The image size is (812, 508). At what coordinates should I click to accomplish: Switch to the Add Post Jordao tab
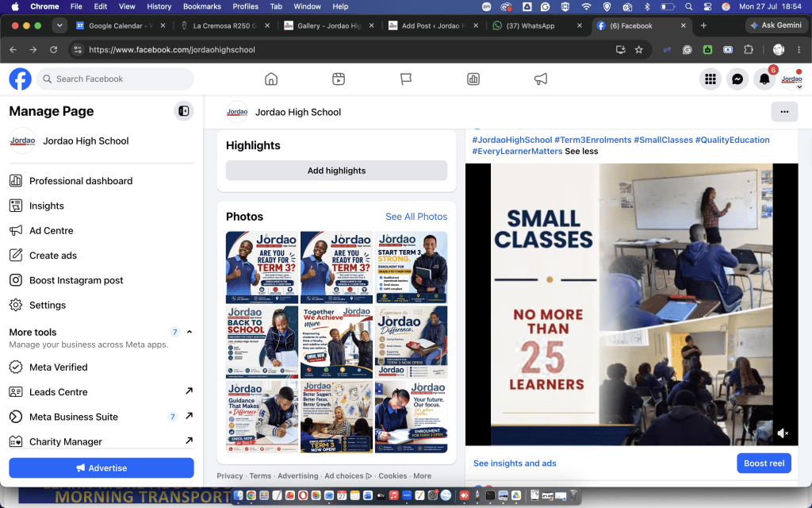click(x=433, y=25)
